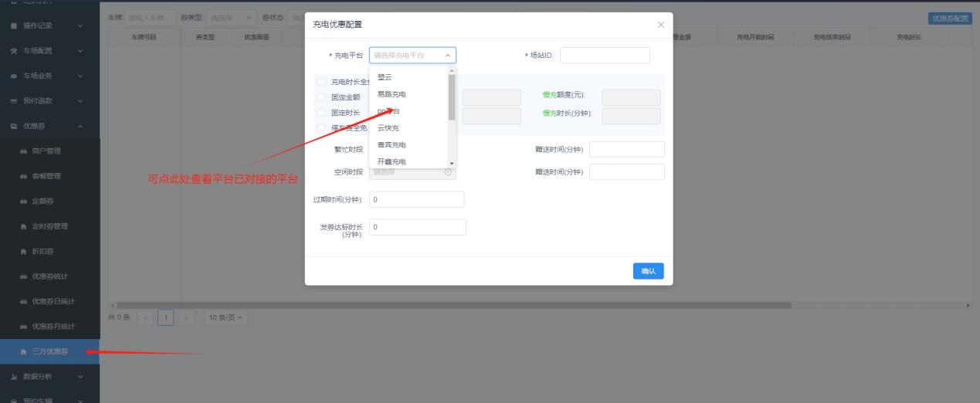Screen dimensions: 980x403
Task: Click the 套餐管理 item icon
Action: click(x=23, y=176)
